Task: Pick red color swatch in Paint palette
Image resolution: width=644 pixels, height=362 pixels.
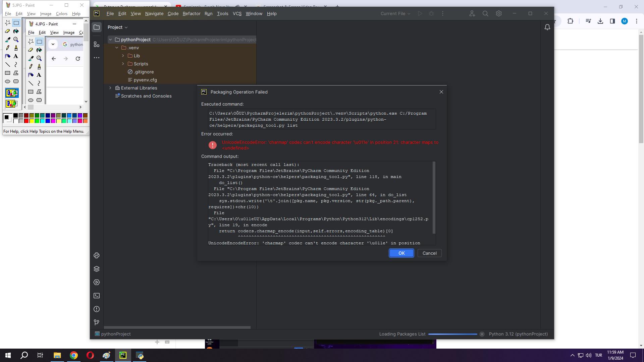Action: 26,121
